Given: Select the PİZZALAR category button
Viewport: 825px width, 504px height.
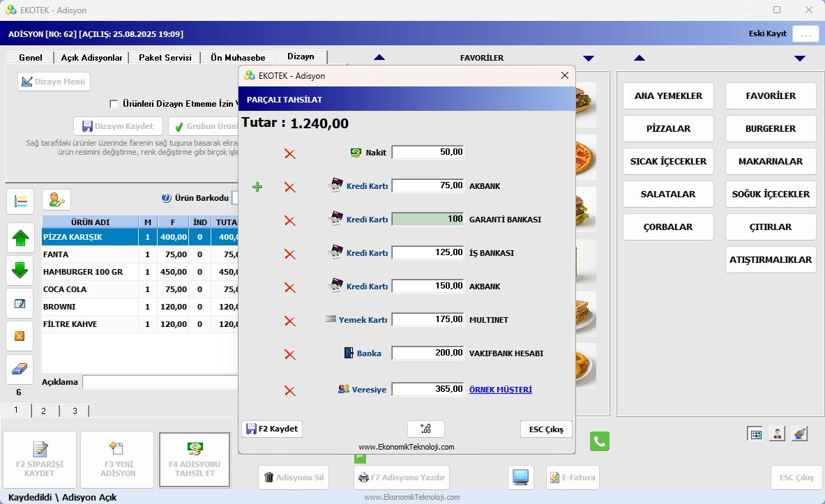Looking at the screenshot, I should (x=668, y=129).
